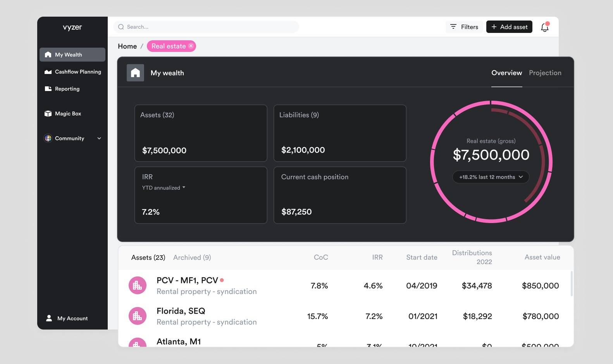
Task: Click the red status dot beside PCV
Action: (222, 280)
